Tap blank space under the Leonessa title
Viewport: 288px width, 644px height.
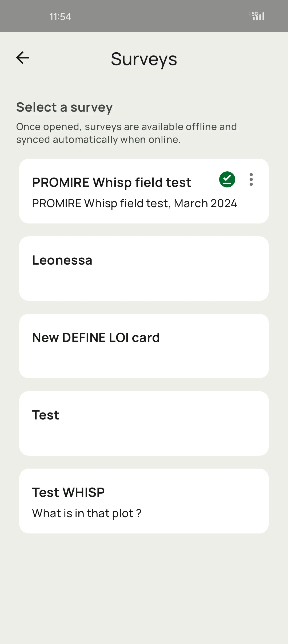tap(144, 284)
